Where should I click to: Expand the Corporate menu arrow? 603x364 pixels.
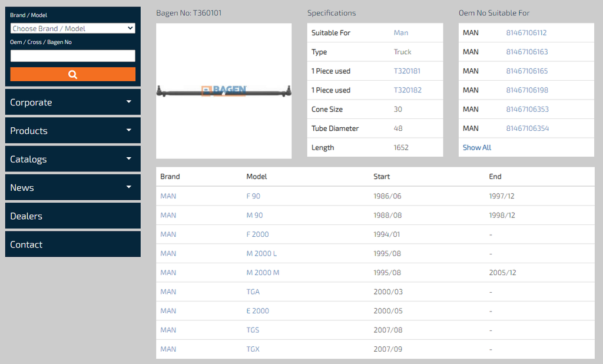[129, 101]
